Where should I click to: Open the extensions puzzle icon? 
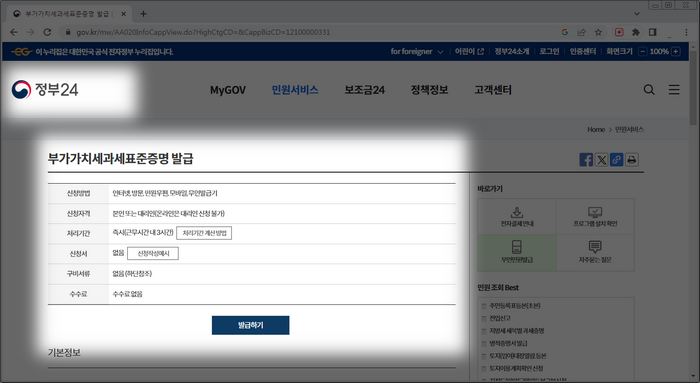click(636, 32)
